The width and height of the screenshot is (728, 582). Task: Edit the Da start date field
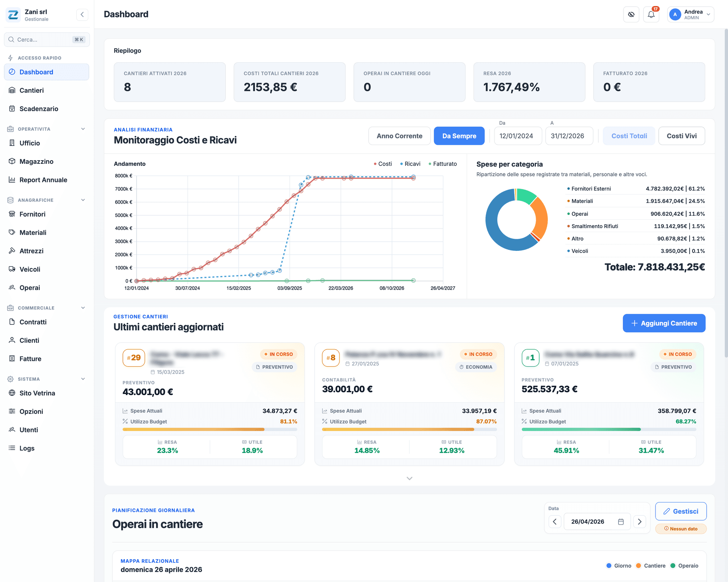[518, 136]
